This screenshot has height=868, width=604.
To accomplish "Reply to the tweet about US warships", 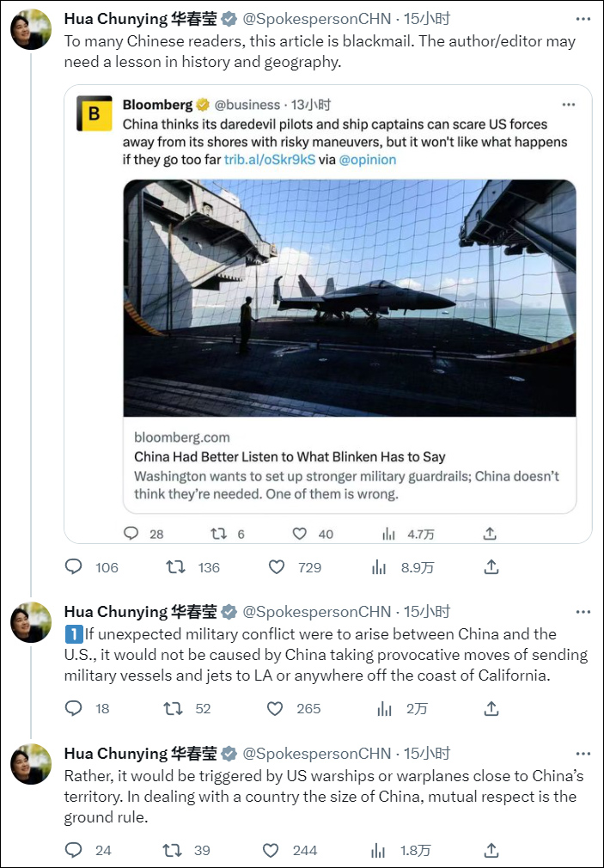I will pos(75,851).
